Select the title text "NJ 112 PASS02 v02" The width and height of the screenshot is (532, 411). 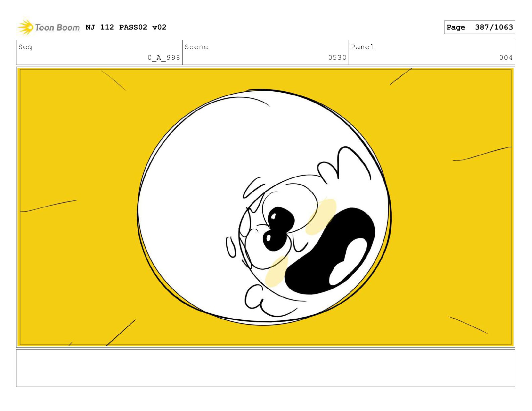pyautogui.click(x=126, y=27)
